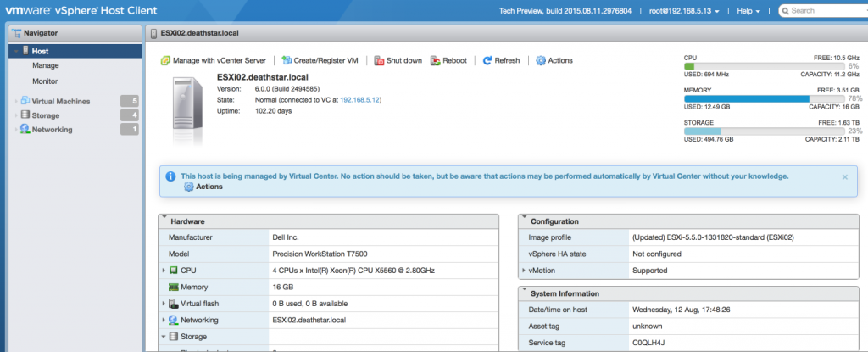Click the Storage icon in Hardware panel
868x352 pixels.
point(173,337)
